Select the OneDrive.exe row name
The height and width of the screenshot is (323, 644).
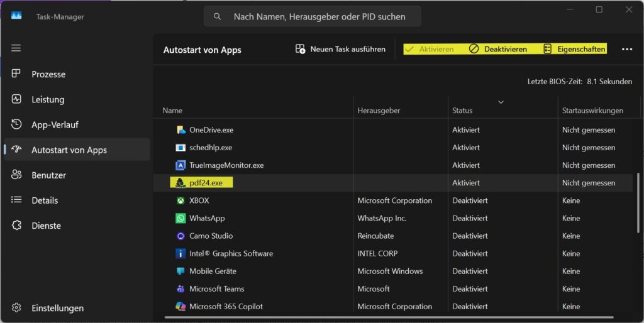(211, 129)
